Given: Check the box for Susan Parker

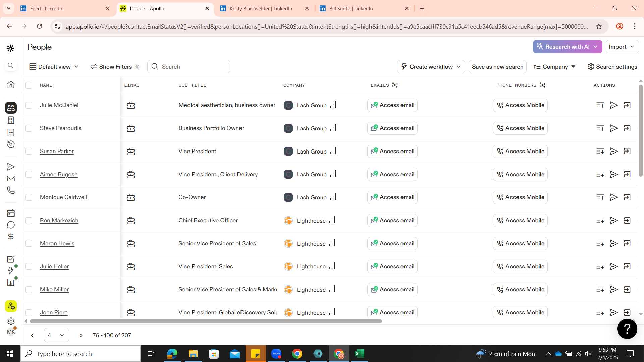Looking at the screenshot, I should (29, 151).
